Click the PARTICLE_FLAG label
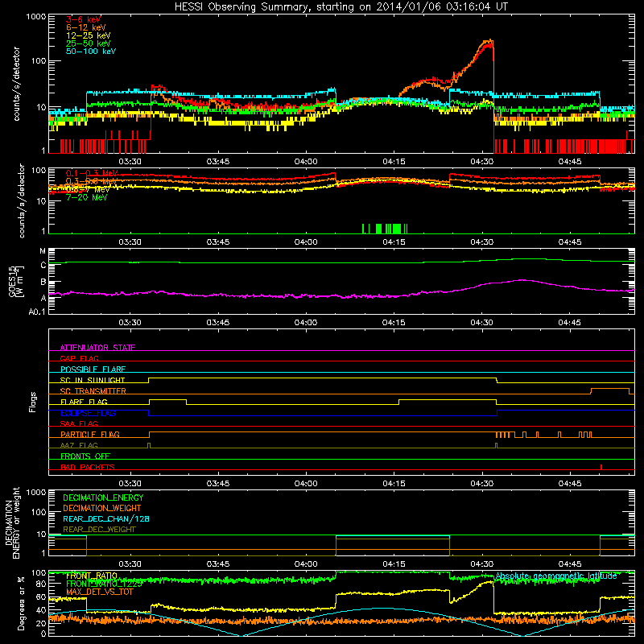Viewport: 644px width, 644px height. point(90,435)
